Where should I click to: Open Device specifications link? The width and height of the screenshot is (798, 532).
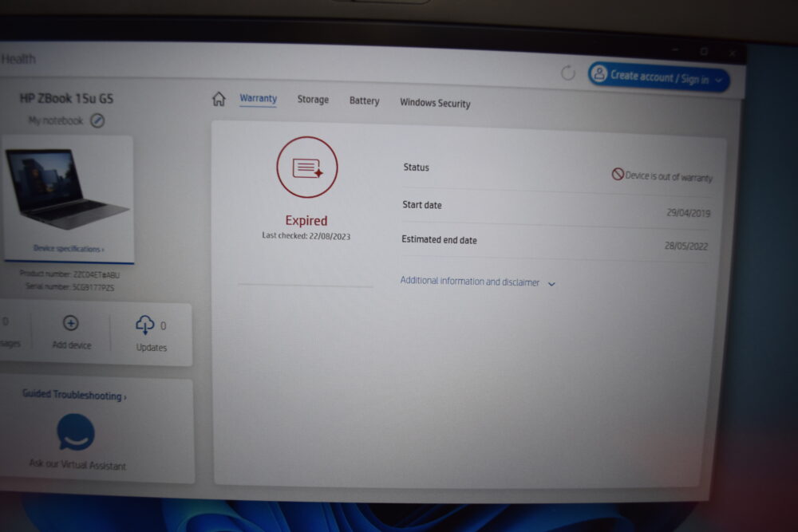[x=69, y=249]
